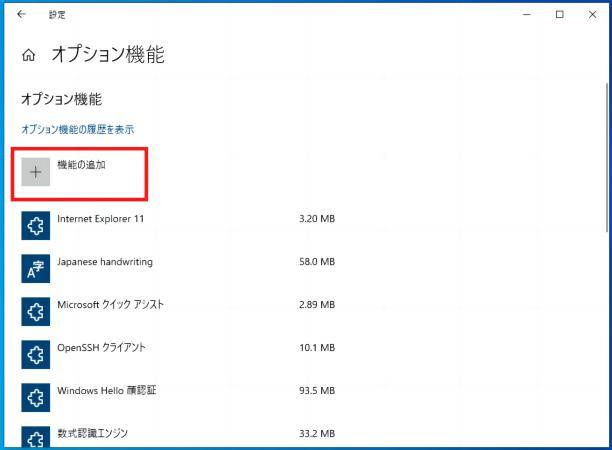Image resolution: width=612 pixels, height=450 pixels.
Task: Click the vertical scrollbar thumb
Action: click(607, 158)
